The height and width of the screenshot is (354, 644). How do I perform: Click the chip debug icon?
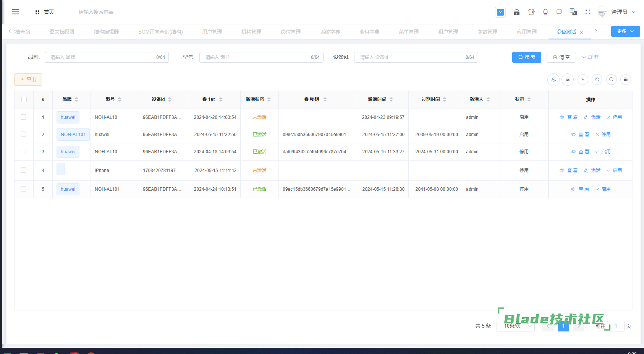[x=545, y=12]
